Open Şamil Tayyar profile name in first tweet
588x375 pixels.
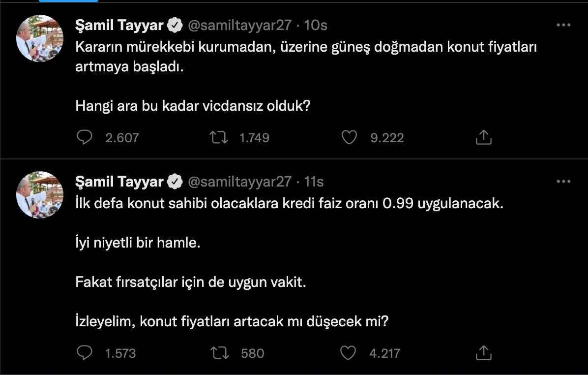[119, 25]
